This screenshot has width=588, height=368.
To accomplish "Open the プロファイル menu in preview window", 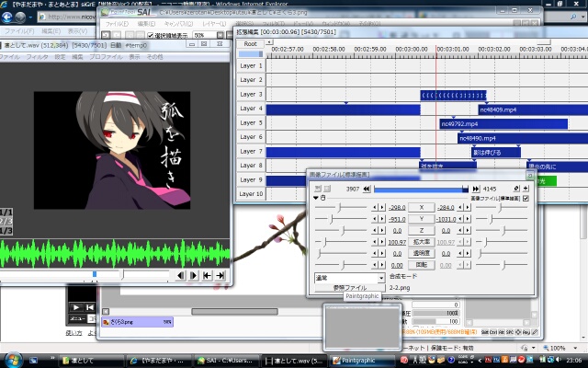I will [x=106, y=57].
